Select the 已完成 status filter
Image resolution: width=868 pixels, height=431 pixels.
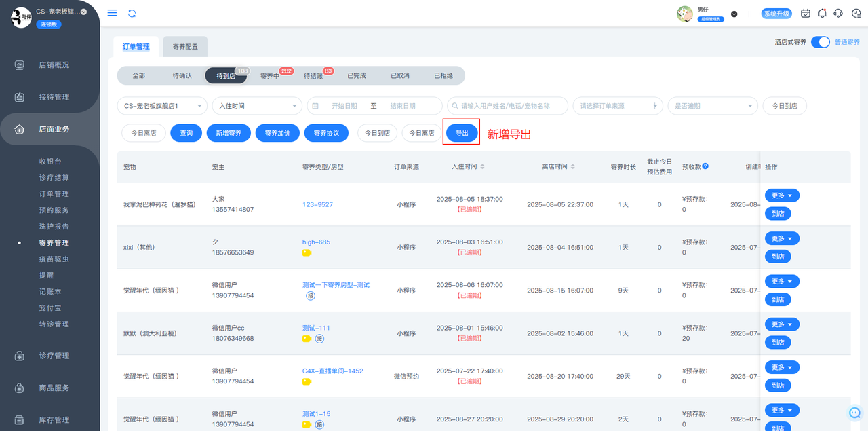point(357,75)
